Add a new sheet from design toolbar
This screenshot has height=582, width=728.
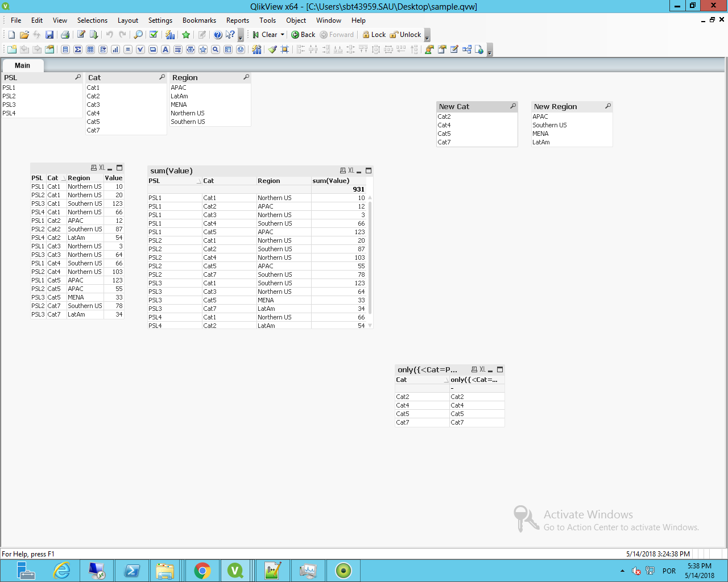[x=12, y=49]
